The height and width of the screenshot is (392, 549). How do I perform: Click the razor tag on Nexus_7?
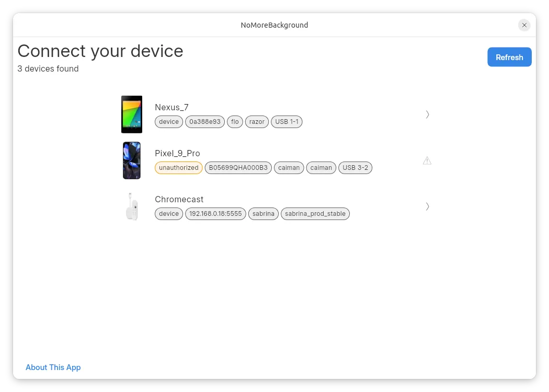tap(257, 122)
